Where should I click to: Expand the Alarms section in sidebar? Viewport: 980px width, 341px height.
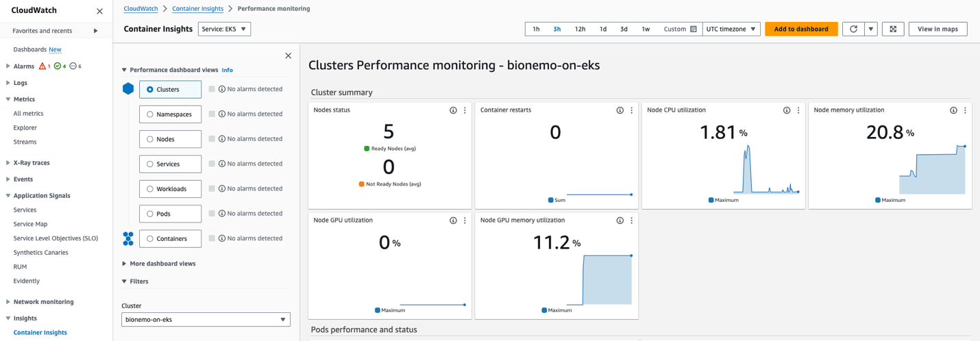8,66
